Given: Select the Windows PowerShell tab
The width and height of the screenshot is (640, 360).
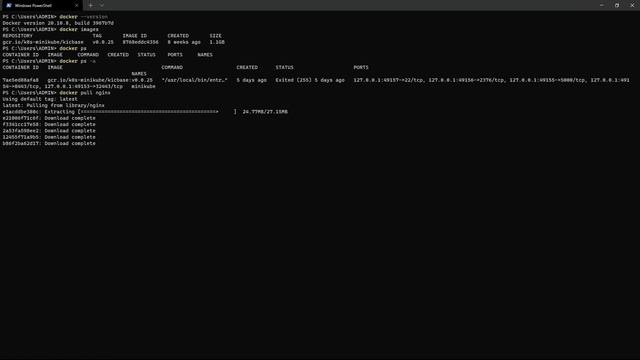Looking at the screenshot, I should 41,5.
